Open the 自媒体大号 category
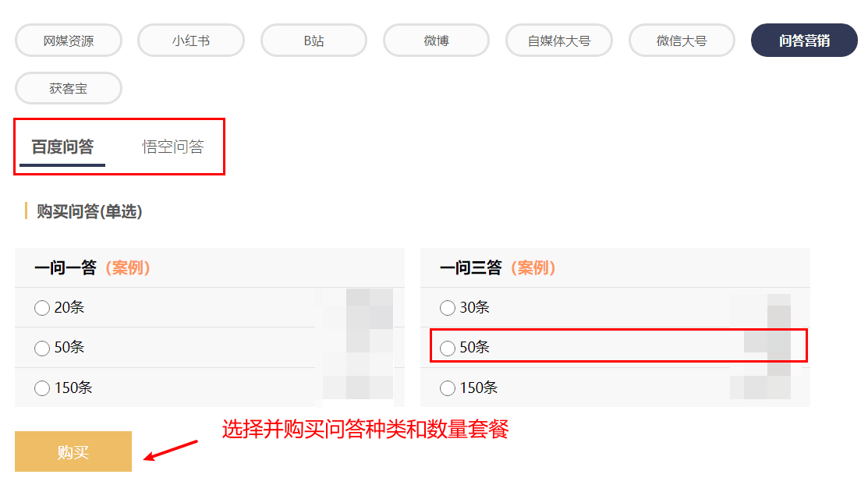The width and height of the screenshot is (868, 492). tap(559, 41)
